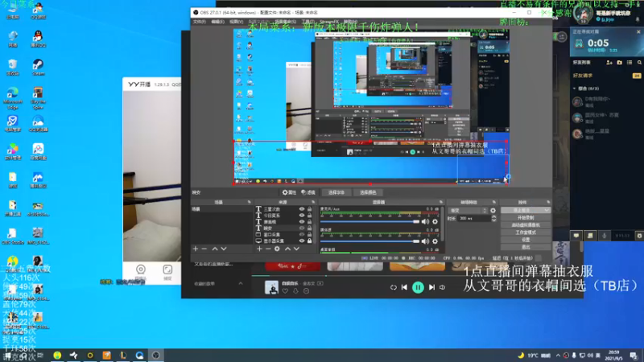Enable 工作室模式 studio mode
The image size is (644, 362).
pos(526,232)
